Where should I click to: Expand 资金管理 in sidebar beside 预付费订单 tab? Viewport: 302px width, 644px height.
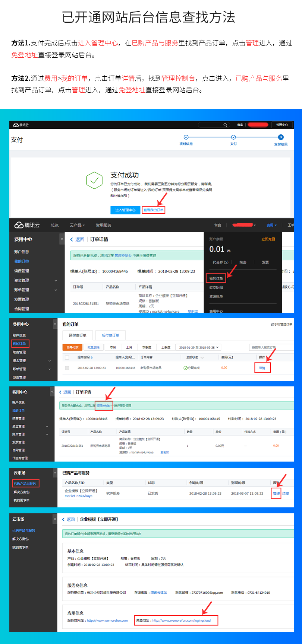(50, 361)
